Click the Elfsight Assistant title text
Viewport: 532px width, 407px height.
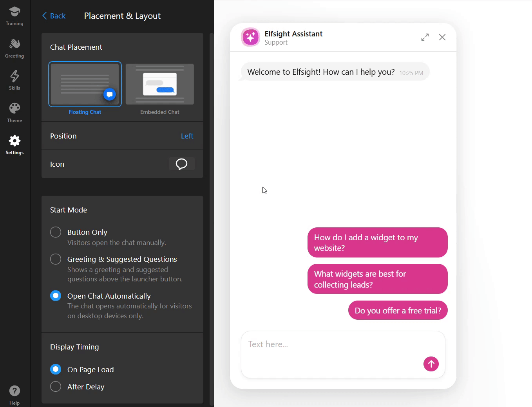point(293,34)
